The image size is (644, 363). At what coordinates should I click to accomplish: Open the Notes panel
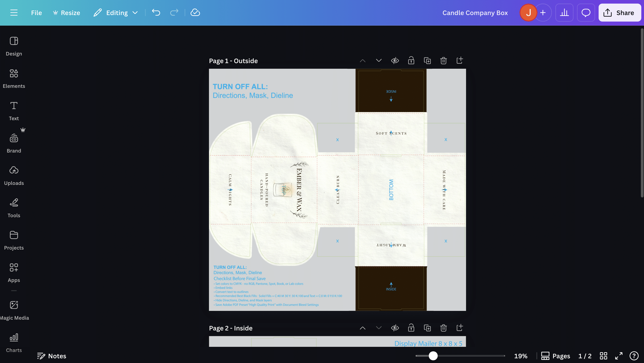tap(51, 356)
